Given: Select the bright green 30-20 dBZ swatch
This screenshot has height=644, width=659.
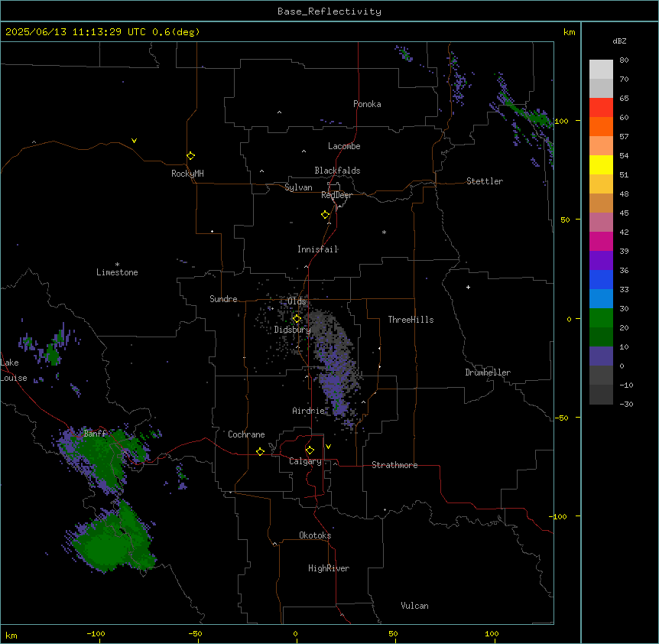Looking at the screenshot, I should click(601, 318).
